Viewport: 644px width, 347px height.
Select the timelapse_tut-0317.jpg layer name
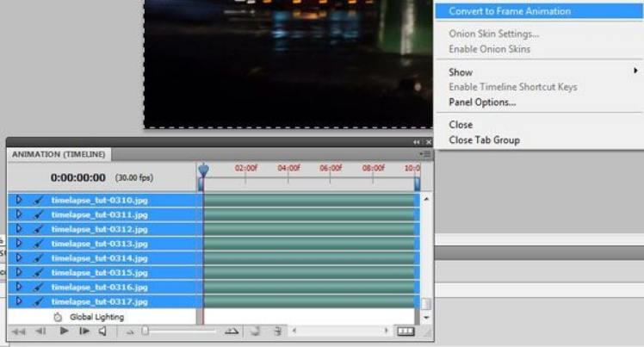99,301
